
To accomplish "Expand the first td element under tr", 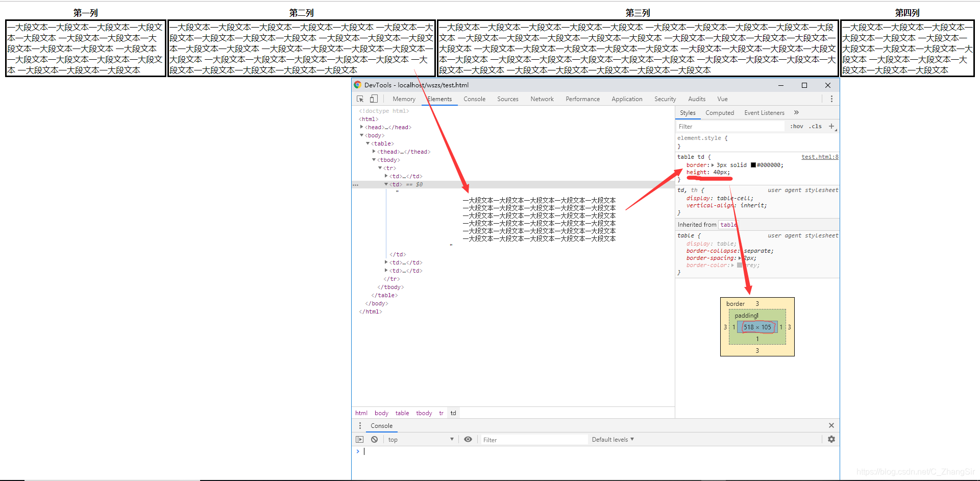I will pos(386,176).
